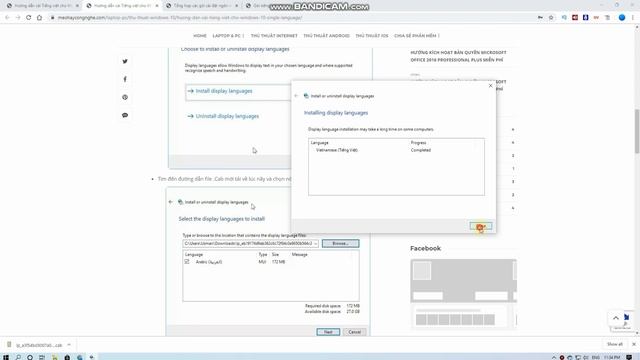Click the back arrow in the install dialog

click(296, 96)
